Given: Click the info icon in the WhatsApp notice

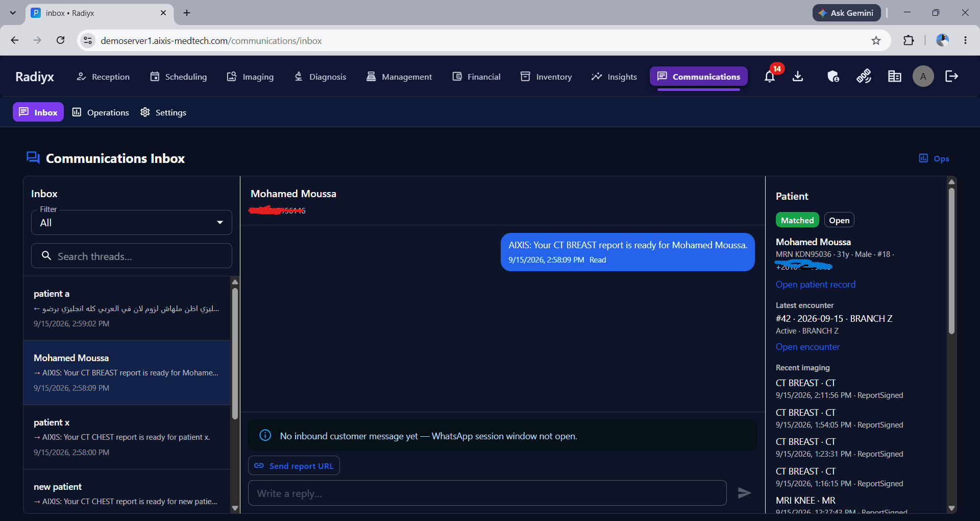Looking at the screenshot, I should (265, 436).
